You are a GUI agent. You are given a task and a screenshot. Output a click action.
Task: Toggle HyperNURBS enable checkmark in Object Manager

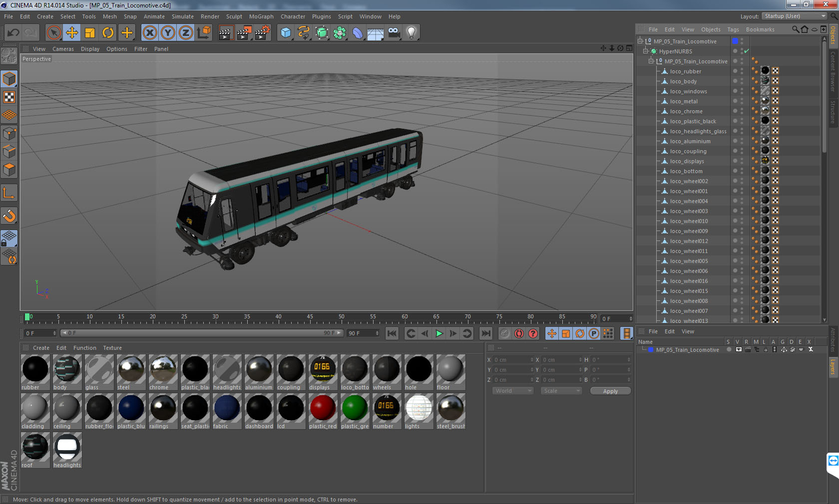746,51
